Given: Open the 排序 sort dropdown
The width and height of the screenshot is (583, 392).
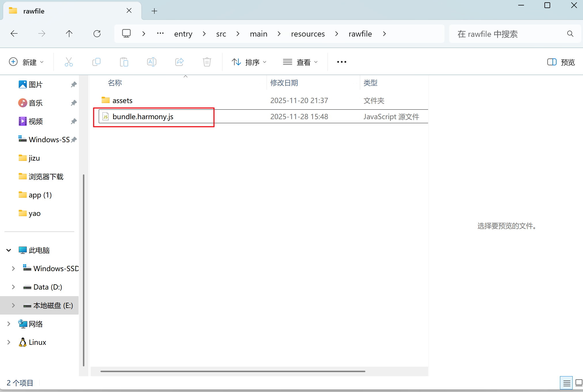Looking at the screenshot, I should pos(249,62).
